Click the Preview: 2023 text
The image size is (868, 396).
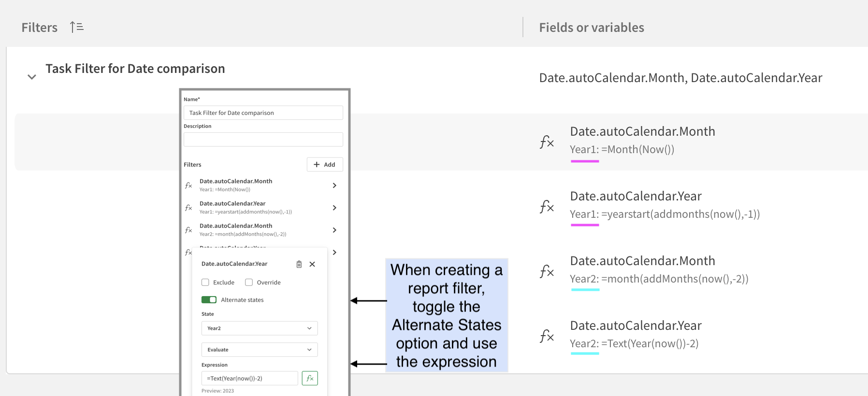pyautogui.click(x=217, y=391)
